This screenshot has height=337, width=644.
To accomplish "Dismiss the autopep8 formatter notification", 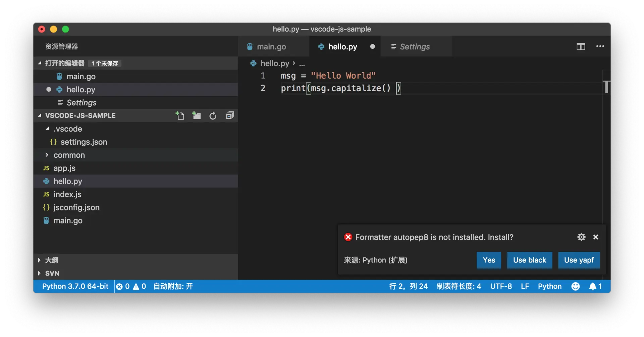I will 596,237.
